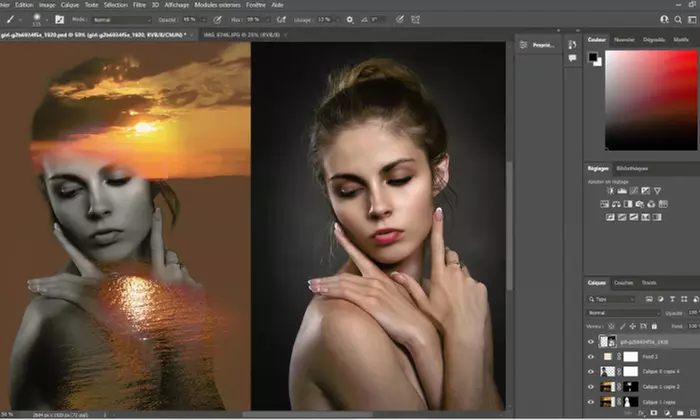Image resolution: width=700 pixels, height=420 pixels.
Task: Add Exposure adjustment
Action: (x=645, y=191)
